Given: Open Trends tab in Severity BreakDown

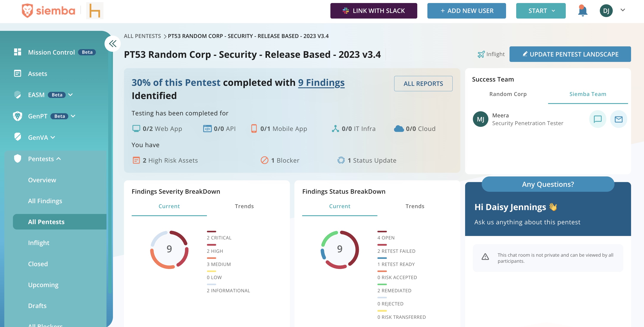Looking at the screenshot, I should [244, 206].
